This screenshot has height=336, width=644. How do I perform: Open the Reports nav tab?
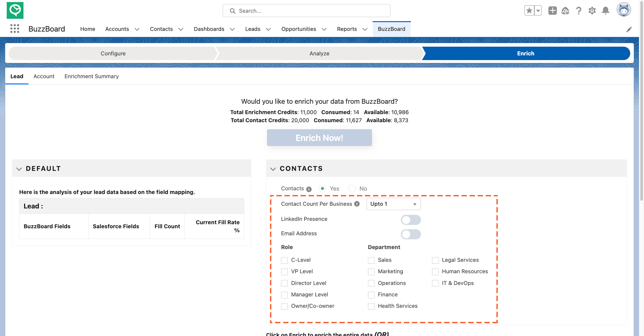point(347,29)
